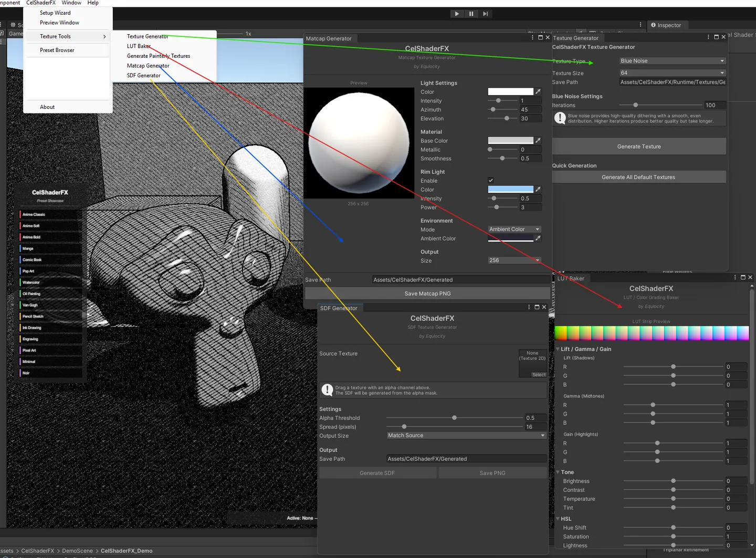756x558 pixels.
Task: Open the Texture Type Blue Noise dropdown
Action: pyautogui.click(x=672, y=61)
